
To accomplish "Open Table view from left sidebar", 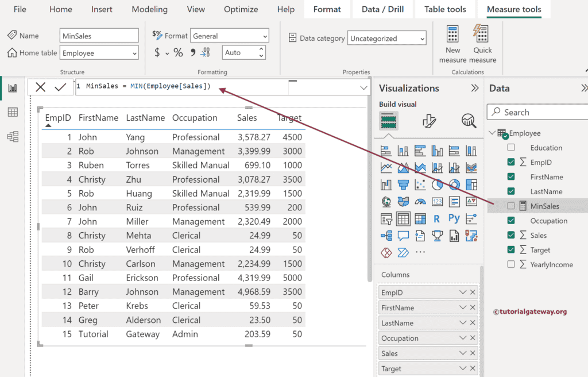I will pyautogui.click(x=13, y=112).
